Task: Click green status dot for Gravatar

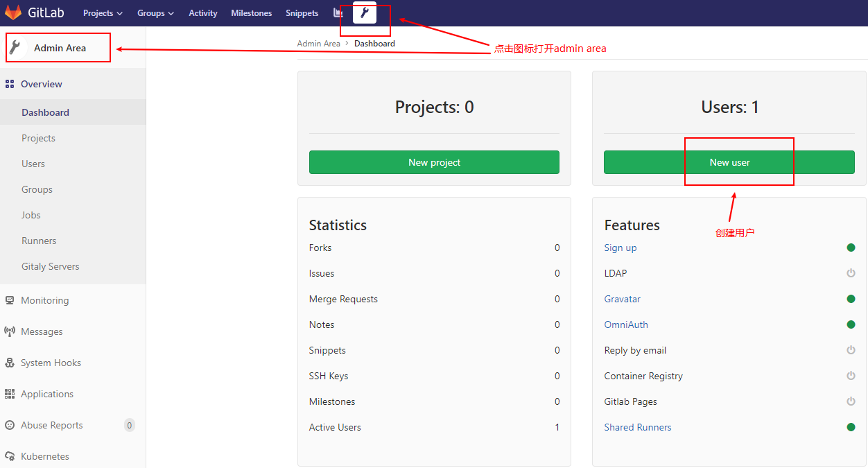Action: coord(851,299)
